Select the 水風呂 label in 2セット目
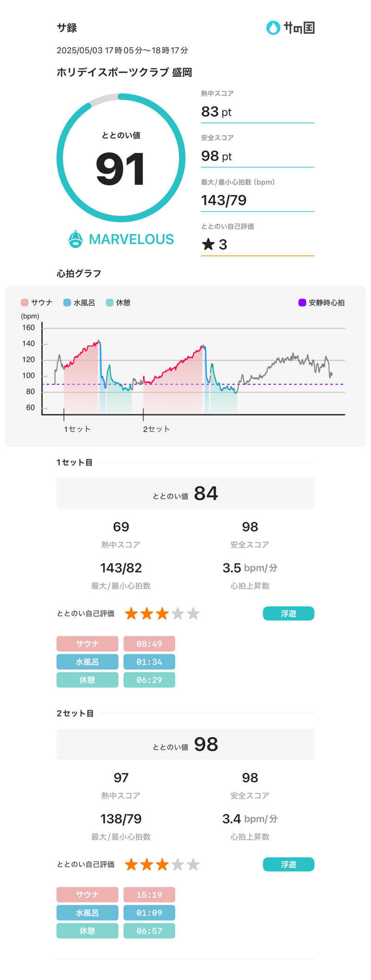 tap(87, 912)
